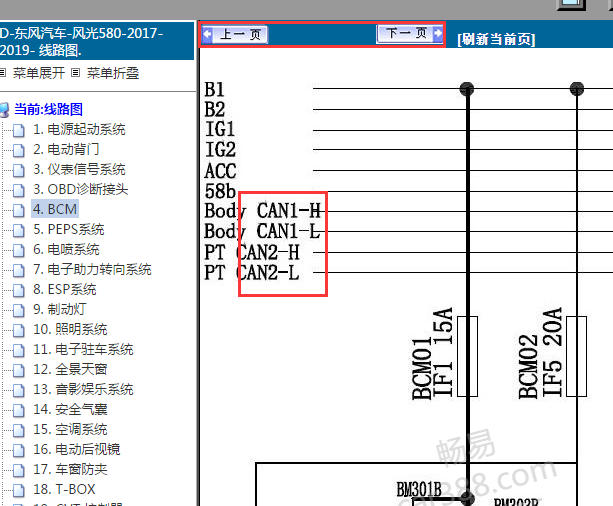
Task: Click the 菜单折叠 list icon
Action: click(76, 73)
